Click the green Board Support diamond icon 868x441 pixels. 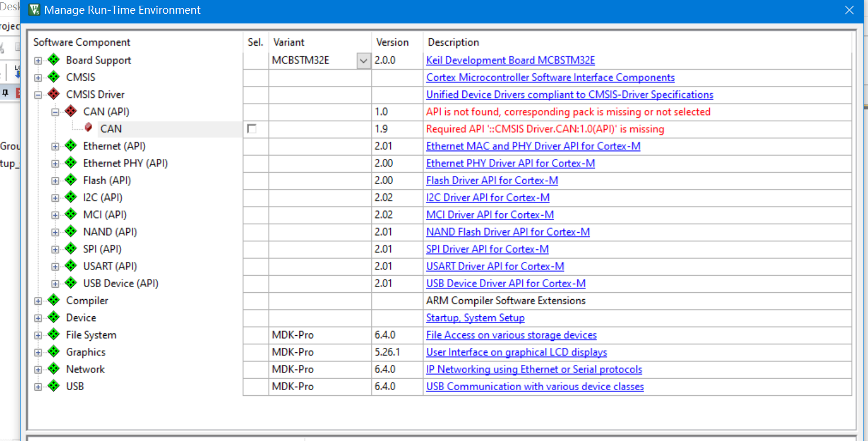click(x=54, y=60)
